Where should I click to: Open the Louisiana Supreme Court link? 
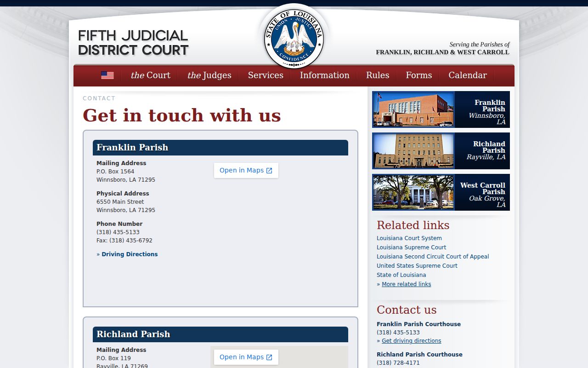coord(412,247)
